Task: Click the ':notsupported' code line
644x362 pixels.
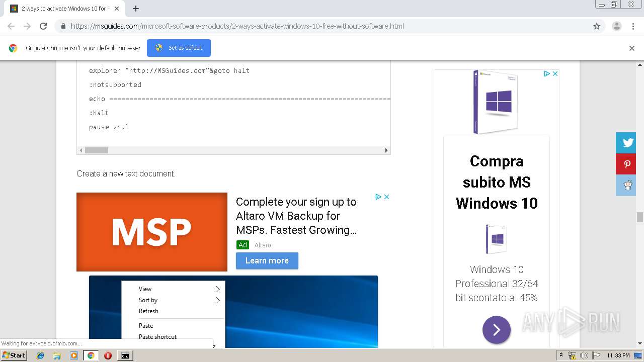Action: (115, 84)
